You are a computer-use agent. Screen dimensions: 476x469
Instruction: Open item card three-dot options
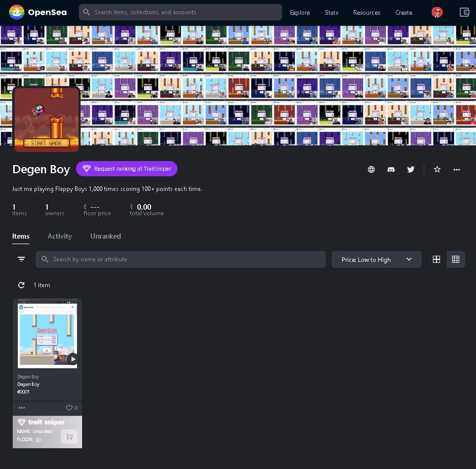coord(22,408)
